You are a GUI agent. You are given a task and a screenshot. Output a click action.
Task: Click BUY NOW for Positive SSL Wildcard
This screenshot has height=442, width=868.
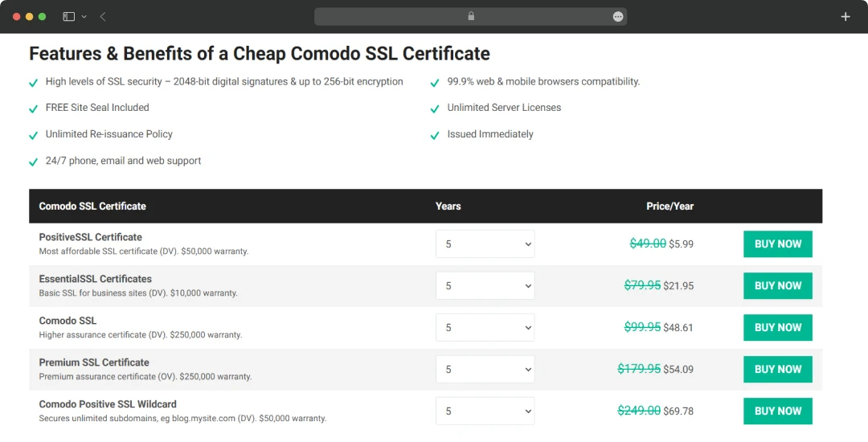(778, 411)
